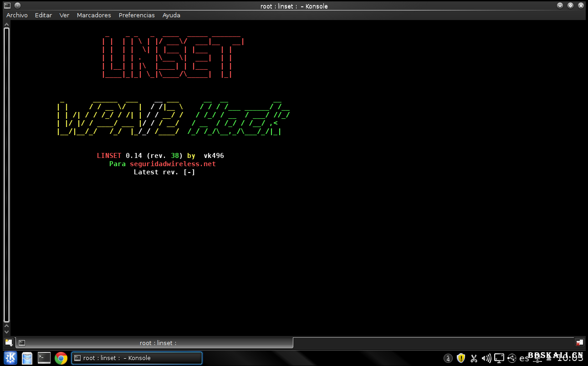Click the new tab icon in Konsole

click(x=9, y=343)
